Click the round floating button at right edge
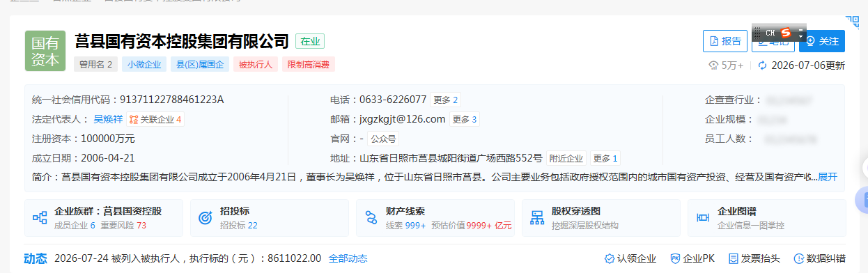Image resolution: width=868 pixels, height=273 pixels. pyautogui.click(x=862, y=201)
